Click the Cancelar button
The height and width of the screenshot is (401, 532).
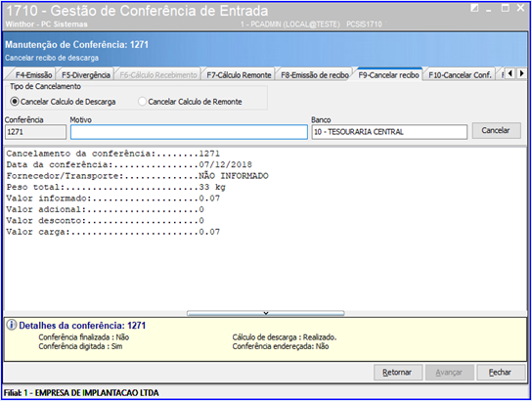click(x=496, y=131)
